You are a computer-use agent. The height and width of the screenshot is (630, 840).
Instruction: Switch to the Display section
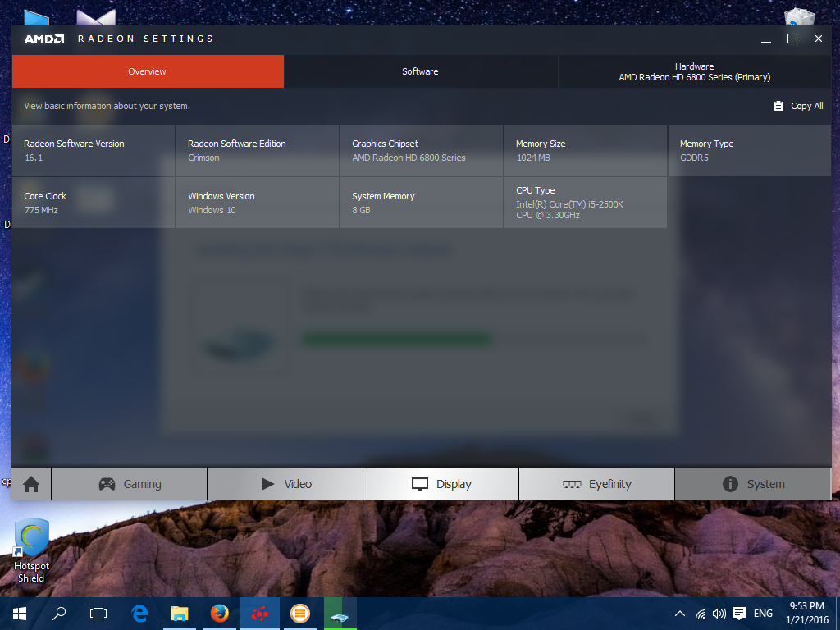coord(441,484)
